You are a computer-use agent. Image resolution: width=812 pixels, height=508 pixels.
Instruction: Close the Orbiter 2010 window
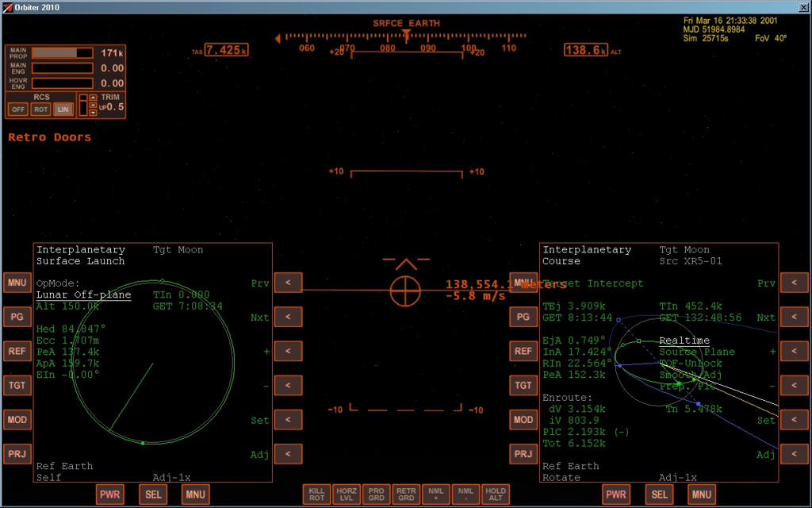(x=804, y=7)
